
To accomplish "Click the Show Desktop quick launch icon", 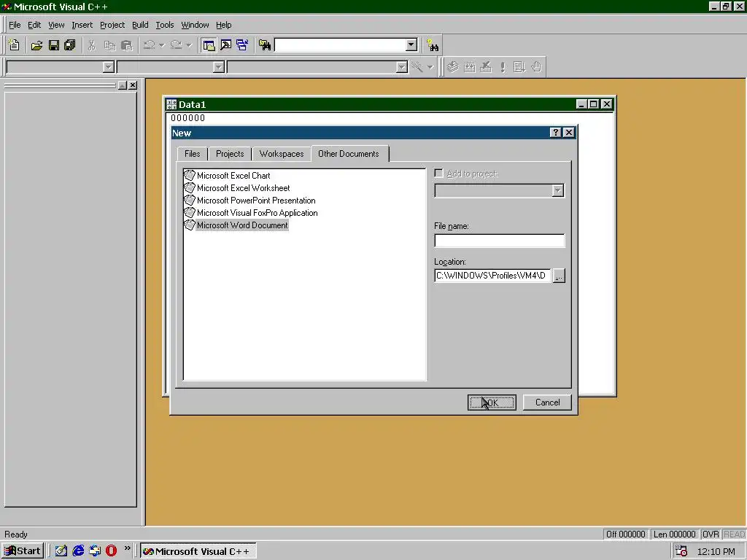I will tap(61, 551).
